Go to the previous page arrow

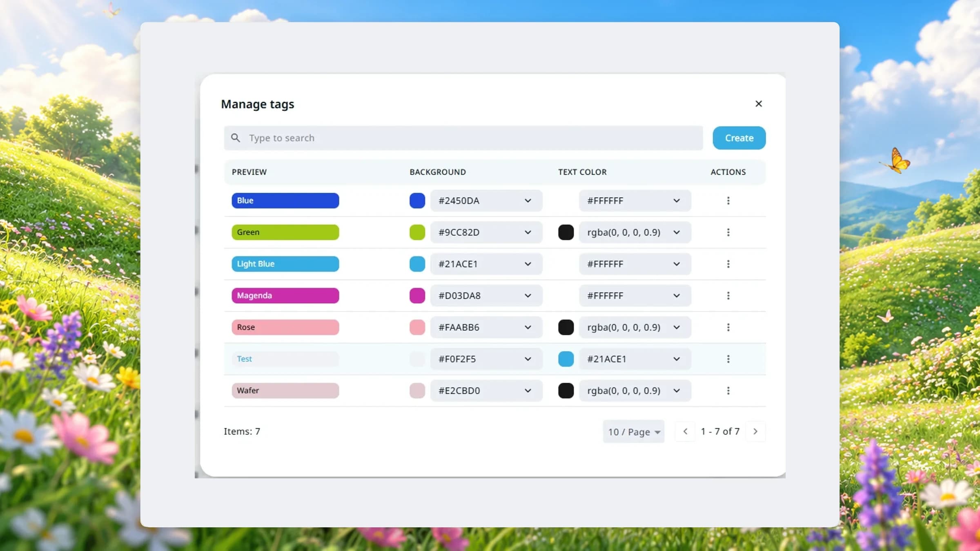[685, 431]
